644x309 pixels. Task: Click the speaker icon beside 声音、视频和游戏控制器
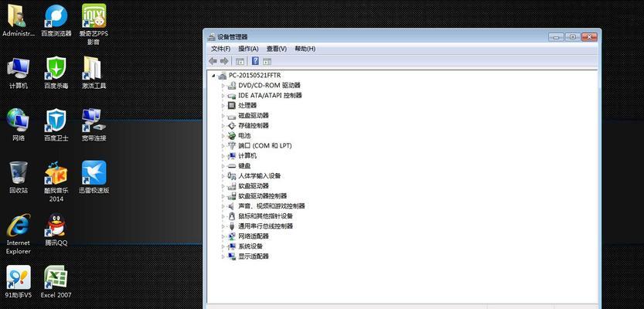[231, 206]
